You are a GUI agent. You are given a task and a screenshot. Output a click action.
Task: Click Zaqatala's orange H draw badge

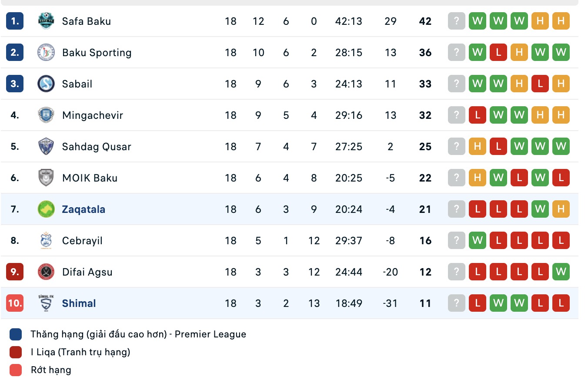[x=561, y=209]
